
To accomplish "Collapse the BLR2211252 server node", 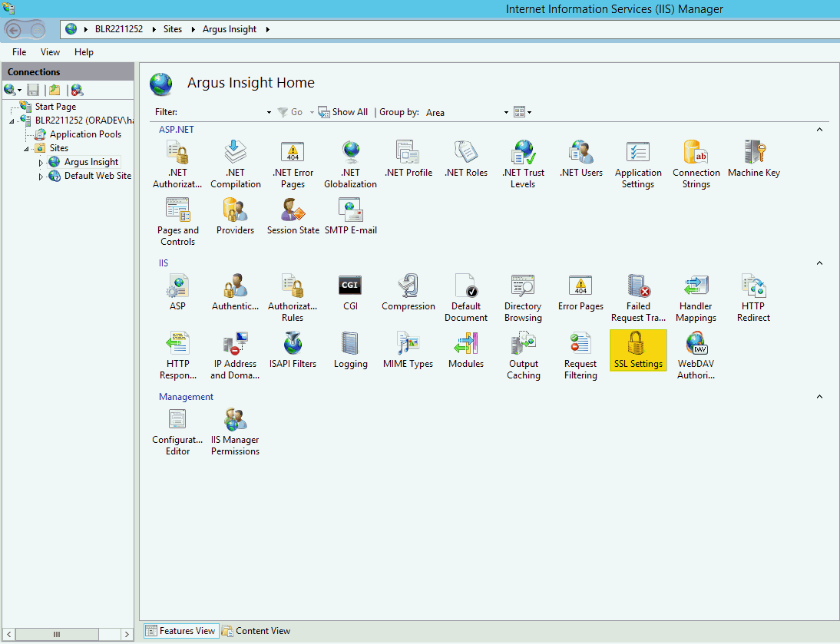I will (x=12, y=121).
